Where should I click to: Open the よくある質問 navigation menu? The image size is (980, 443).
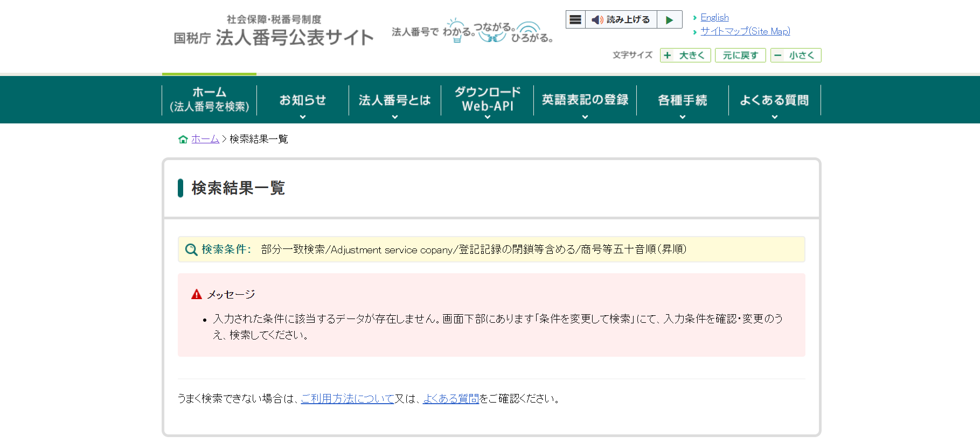(x=775, y=100)
